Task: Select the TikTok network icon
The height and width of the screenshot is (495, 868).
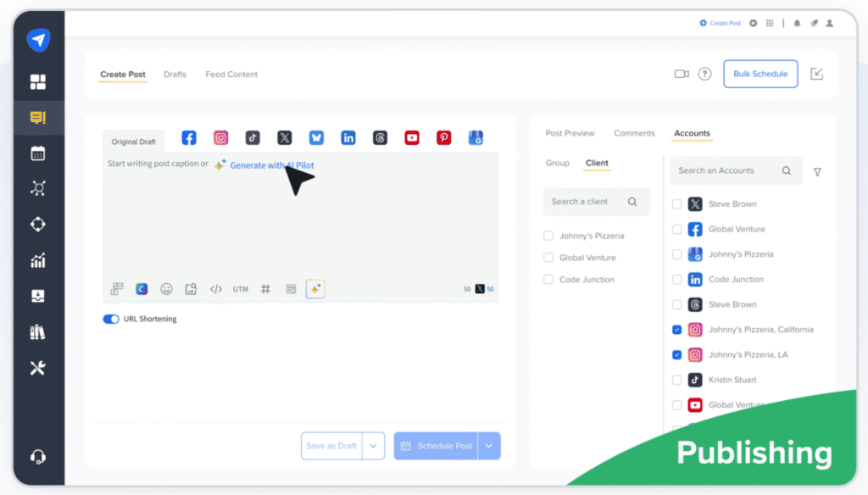Action: pyautogui.click(x=253, y=136)
